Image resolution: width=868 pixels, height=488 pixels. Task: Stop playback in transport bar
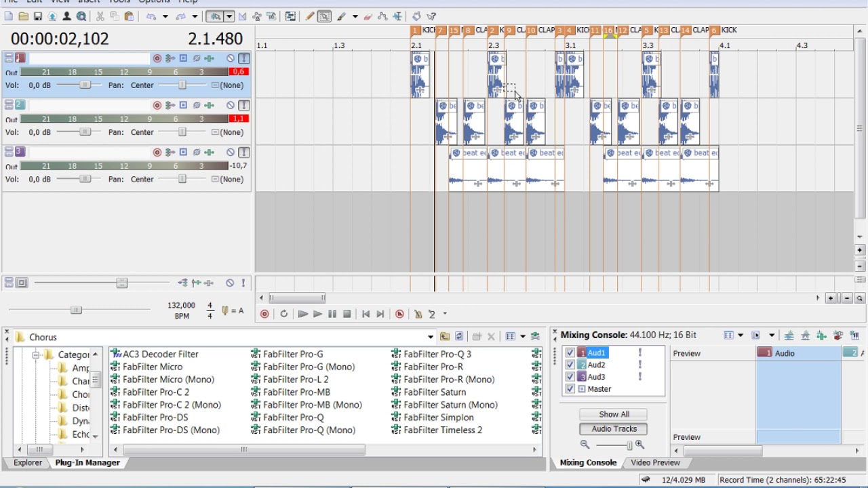click(347, 314)
